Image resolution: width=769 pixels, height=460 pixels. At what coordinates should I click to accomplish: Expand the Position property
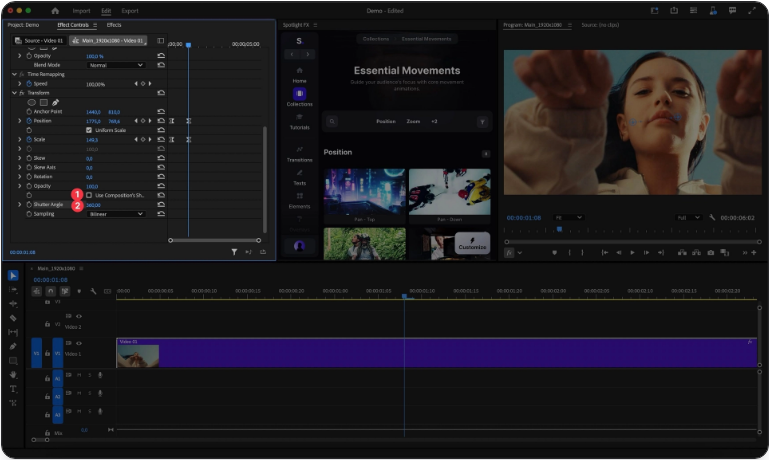click(x=20, y=121)
